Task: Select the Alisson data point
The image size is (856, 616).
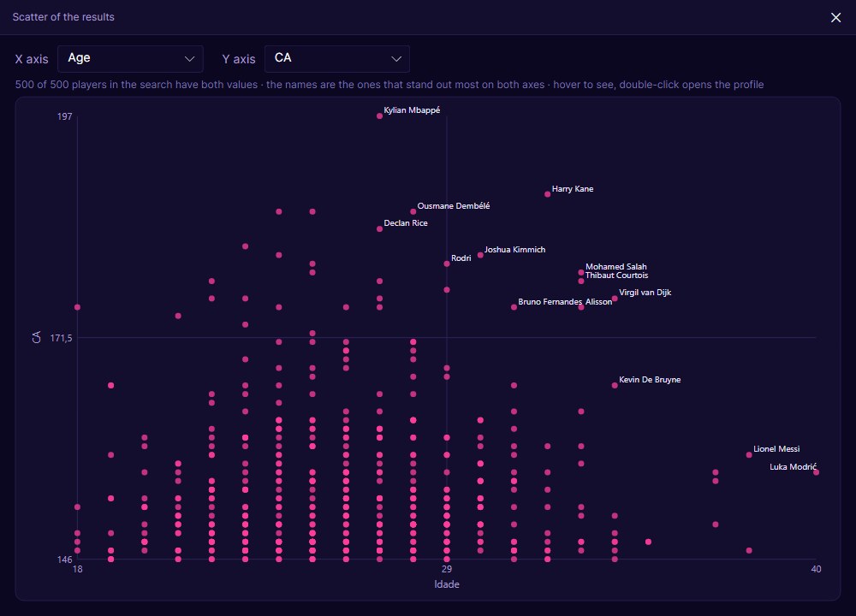Action: coord(581,307)
